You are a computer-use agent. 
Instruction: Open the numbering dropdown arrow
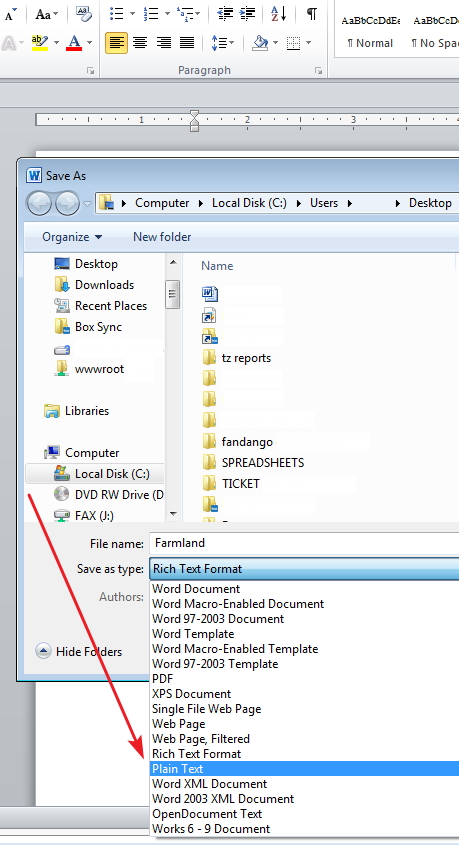[x=167, y=14]
